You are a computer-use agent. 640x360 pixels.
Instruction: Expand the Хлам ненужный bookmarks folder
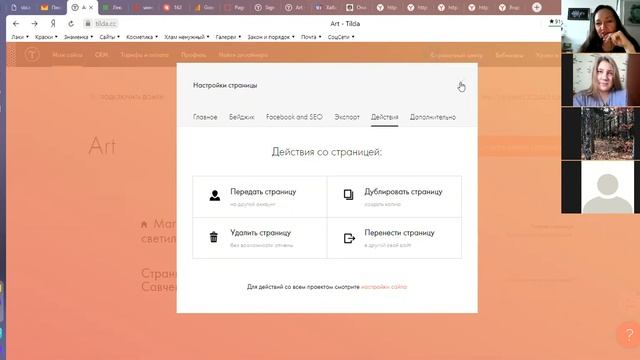(x=187, y=37)
